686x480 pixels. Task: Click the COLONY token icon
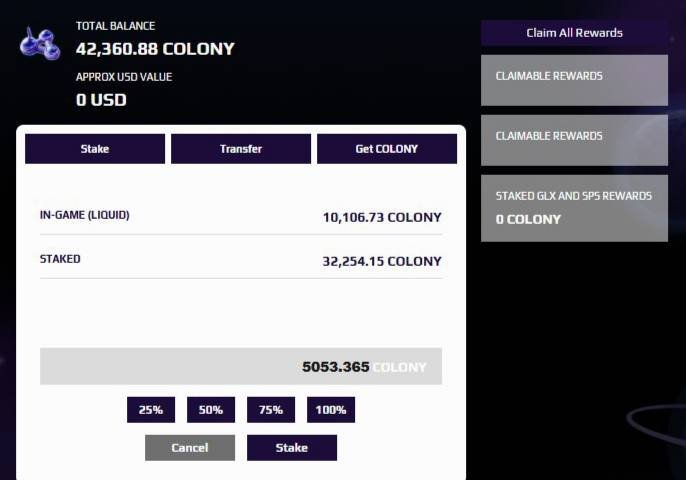(40, 43)
